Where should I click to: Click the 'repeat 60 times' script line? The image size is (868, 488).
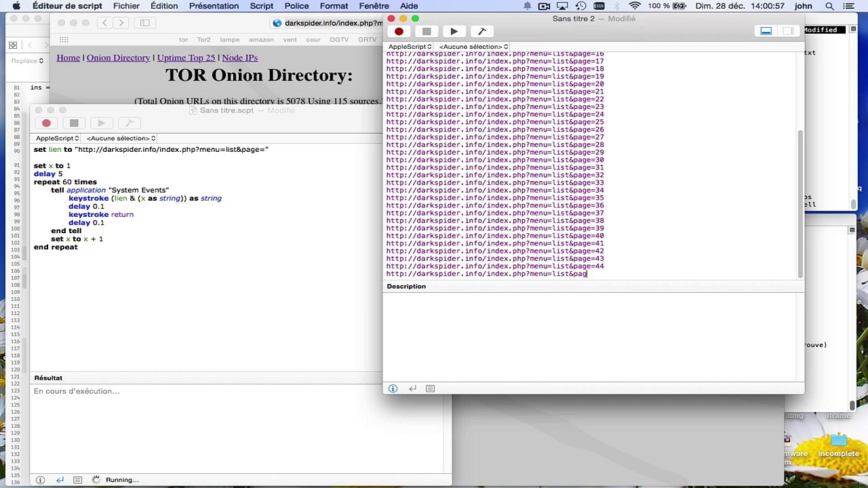pos(65,182)
